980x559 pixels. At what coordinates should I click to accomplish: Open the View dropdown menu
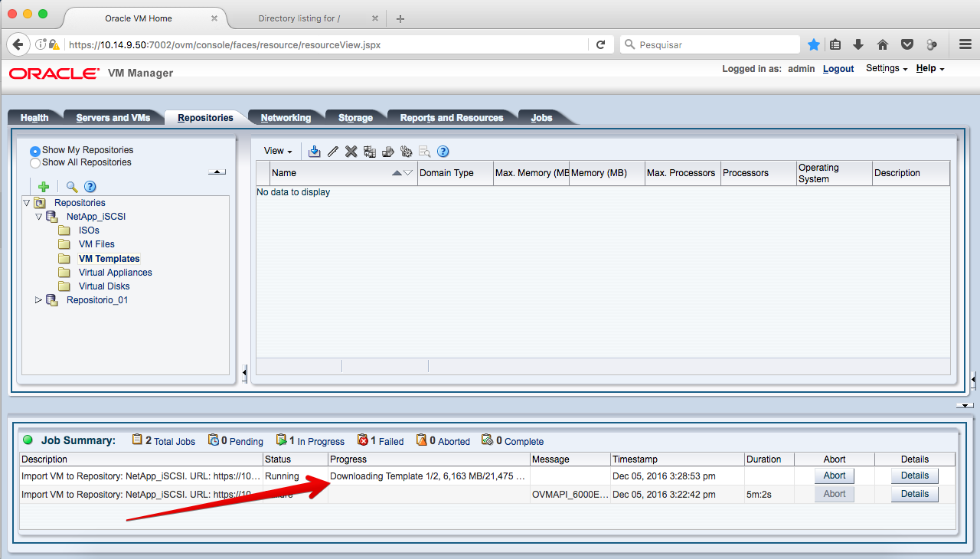[x=278, y=152]
